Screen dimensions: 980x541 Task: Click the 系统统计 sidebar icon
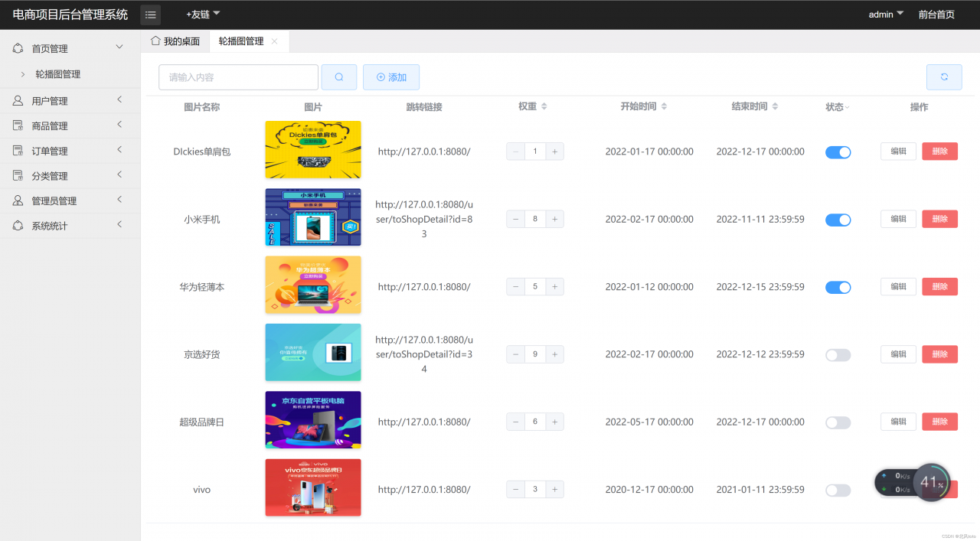click(x=18, y=226)
